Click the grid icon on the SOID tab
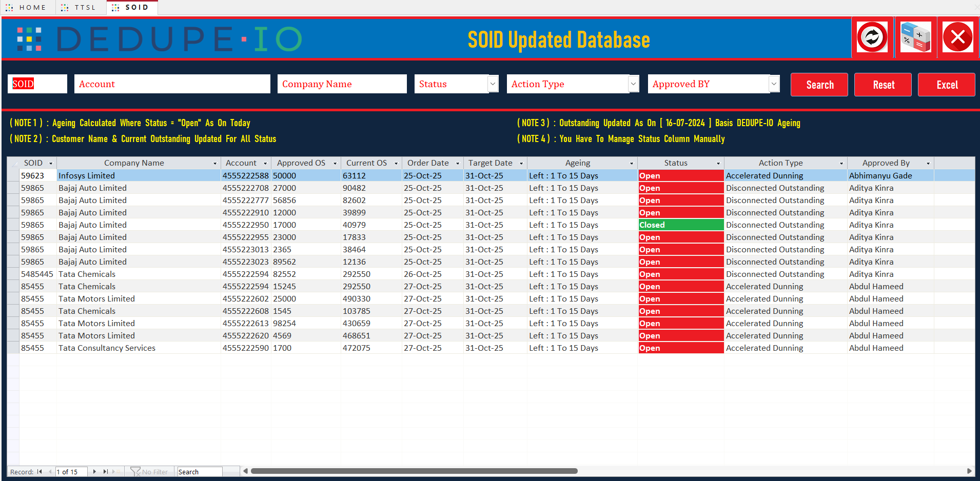The image size is (980, 481). [x=114, y=7]
